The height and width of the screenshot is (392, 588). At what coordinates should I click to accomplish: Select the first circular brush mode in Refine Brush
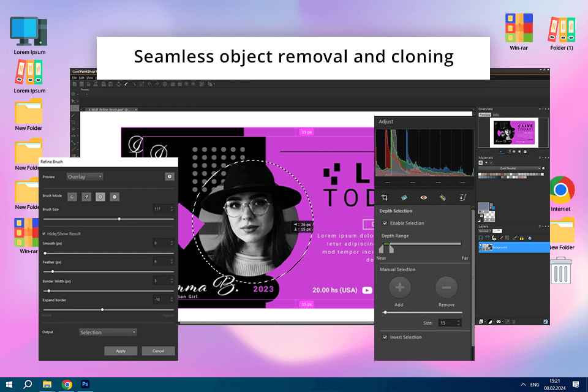72,197
